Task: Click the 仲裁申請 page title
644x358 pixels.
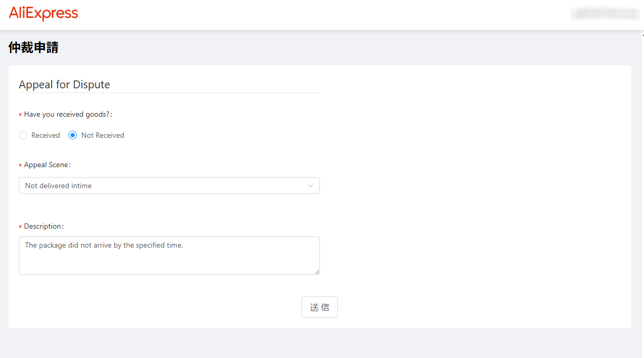Action: [33, 47]
